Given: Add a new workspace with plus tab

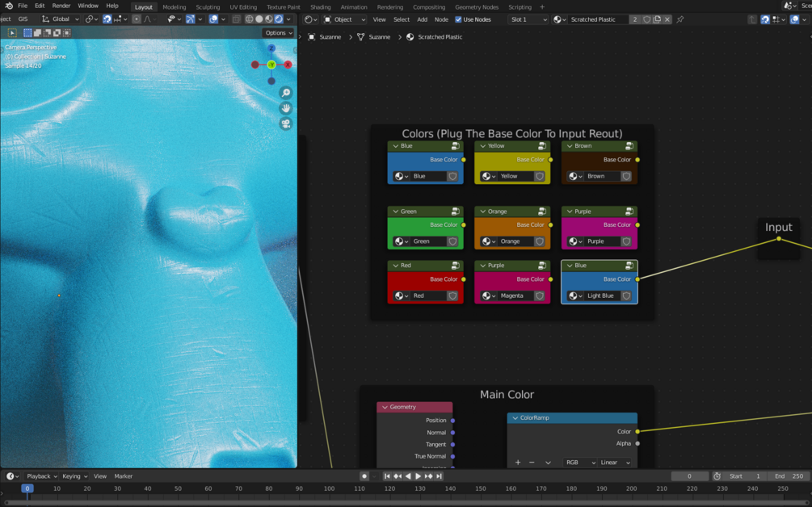Looking at the screenshot, I should tap(542, 7).
